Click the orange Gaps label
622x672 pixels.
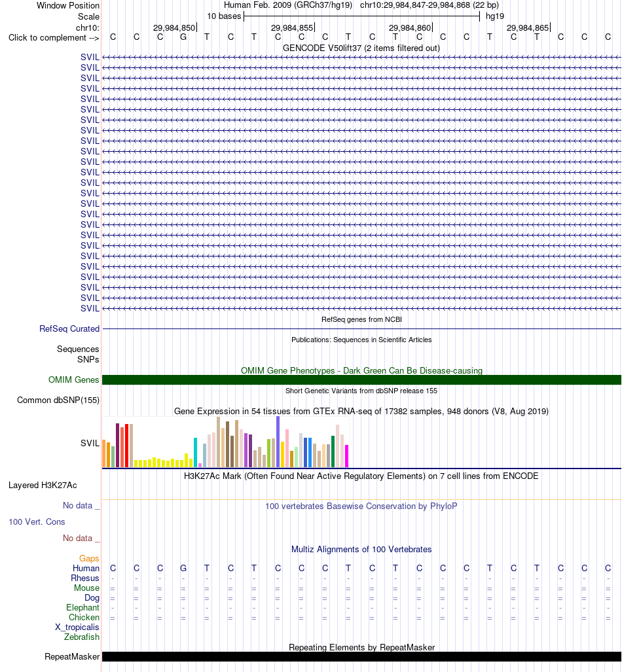coord(89,558)
